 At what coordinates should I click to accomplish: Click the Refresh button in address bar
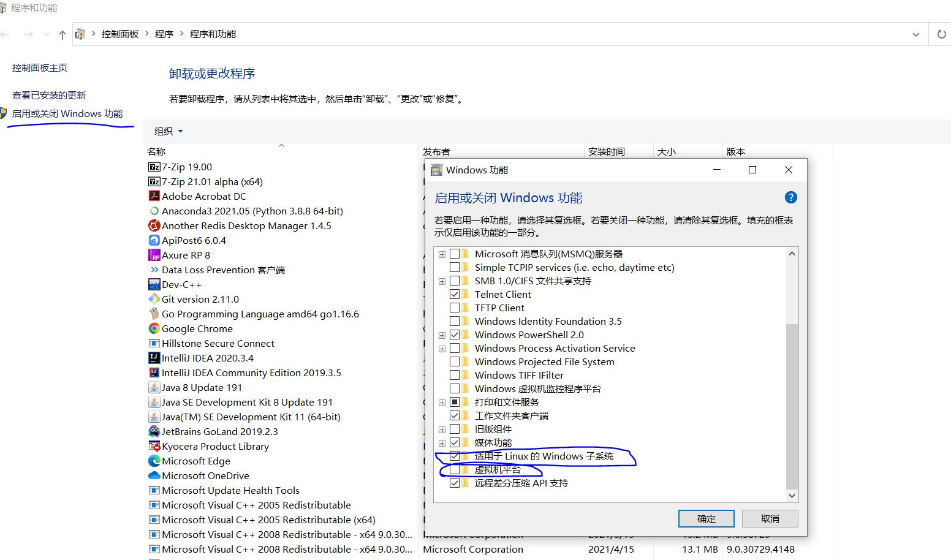point(941,34)
